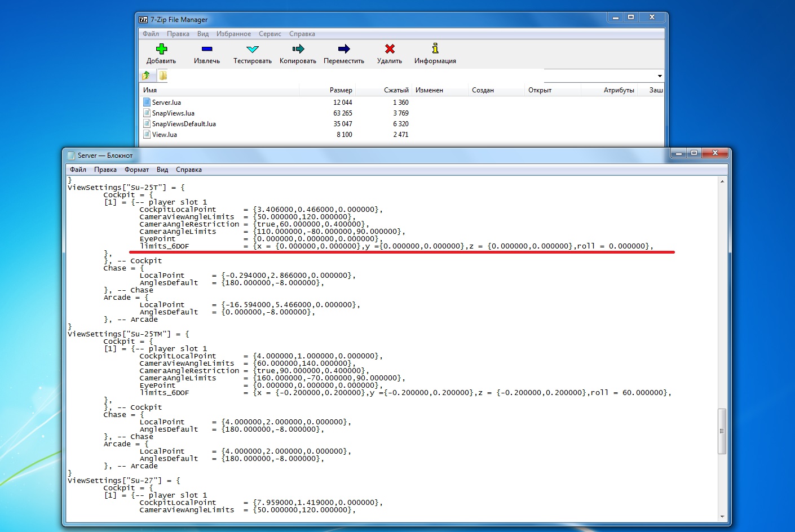The height and width of the screenshot is (532, 795).
Task: Place cursor on ViewSettings["Su-25T"] line
Action: [x=126, y=187]
